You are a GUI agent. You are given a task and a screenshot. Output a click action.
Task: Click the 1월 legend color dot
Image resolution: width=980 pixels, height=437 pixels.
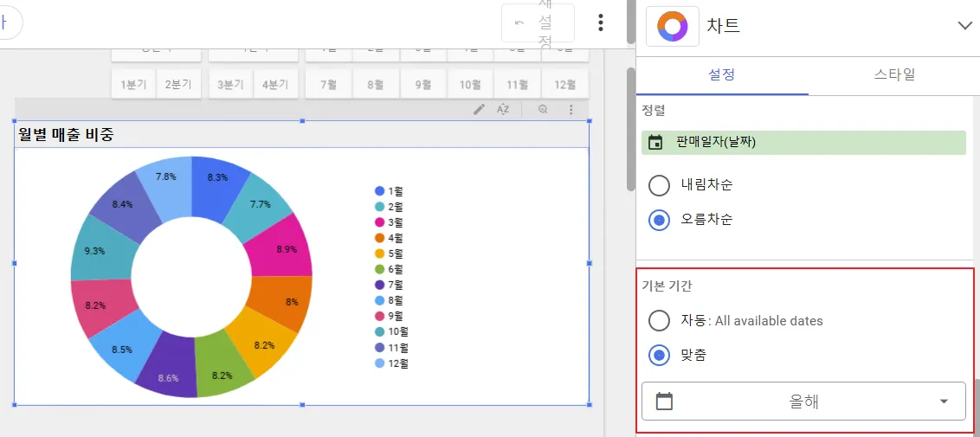pos(379,191)
